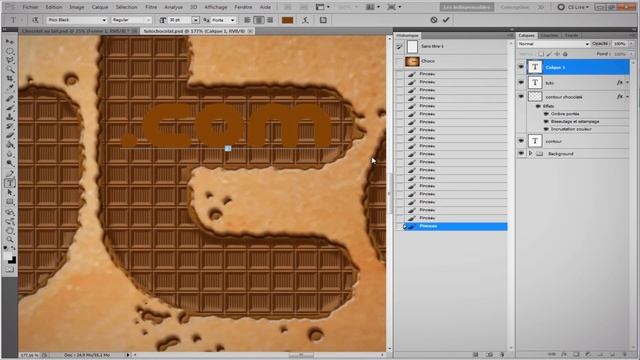Open the text color swatch

(x=287, y=20)
